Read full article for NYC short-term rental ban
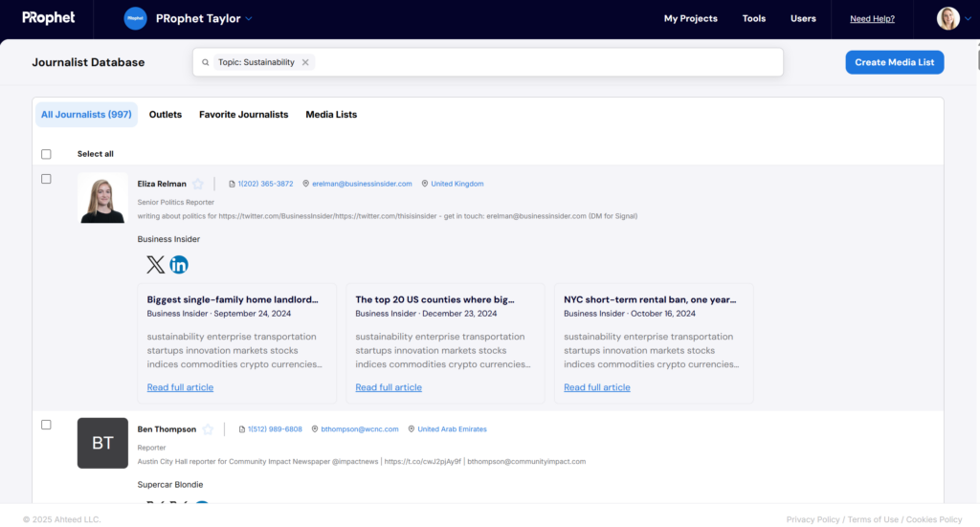 tap(597, 387)
